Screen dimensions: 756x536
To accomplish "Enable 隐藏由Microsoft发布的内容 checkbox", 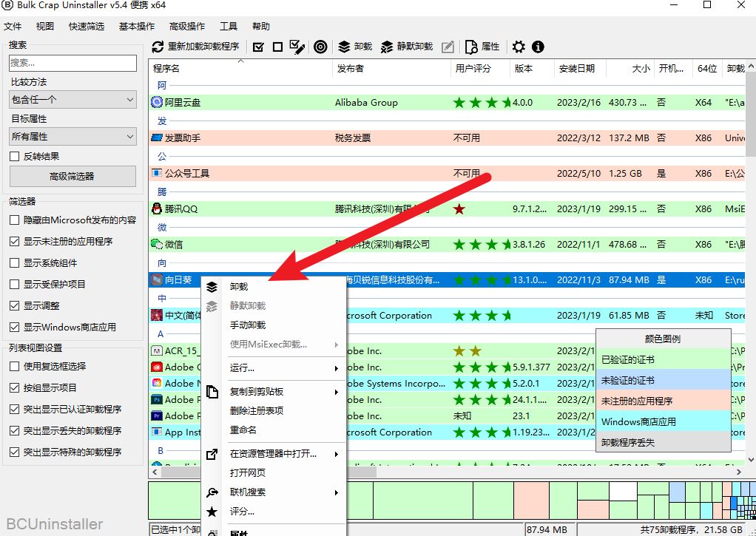I will click(15, 220).
